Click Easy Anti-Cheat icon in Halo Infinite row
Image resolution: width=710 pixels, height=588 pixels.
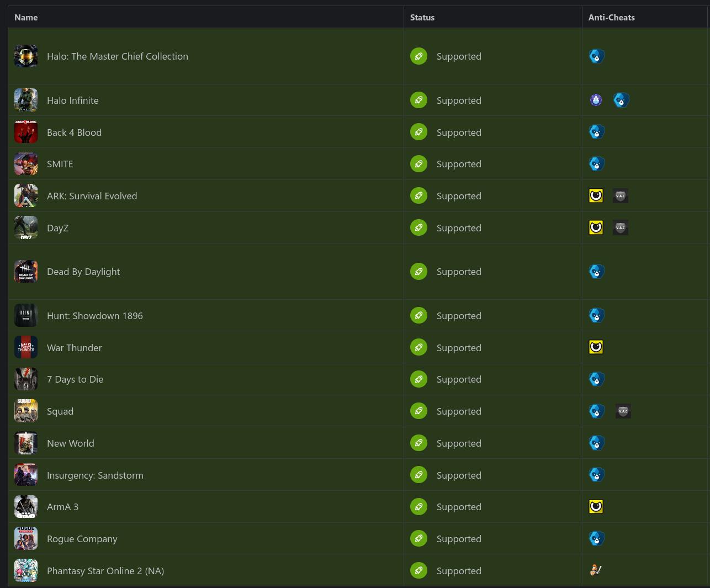point(621,100)
